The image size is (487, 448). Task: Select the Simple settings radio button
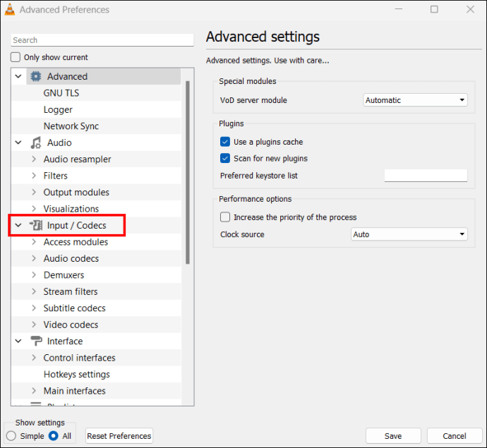[11, 436]
